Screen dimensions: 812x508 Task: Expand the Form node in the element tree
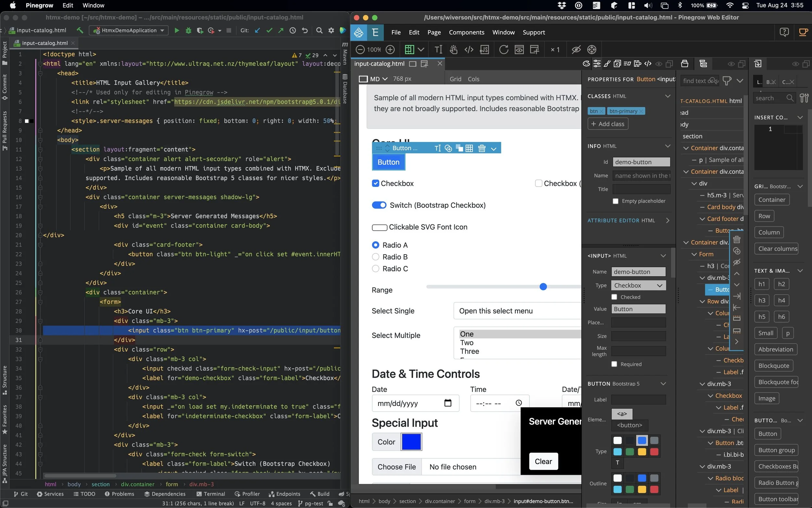tap(695, 254)
